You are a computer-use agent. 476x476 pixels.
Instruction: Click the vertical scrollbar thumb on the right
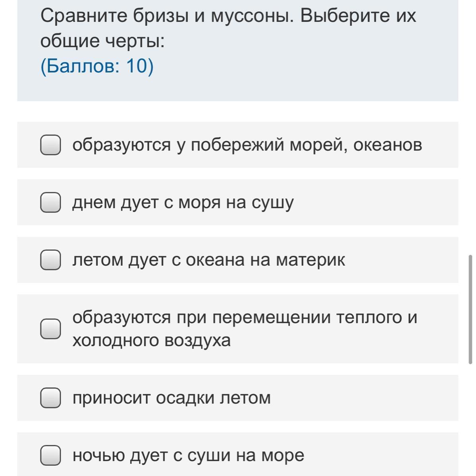[x=470, y=309]
